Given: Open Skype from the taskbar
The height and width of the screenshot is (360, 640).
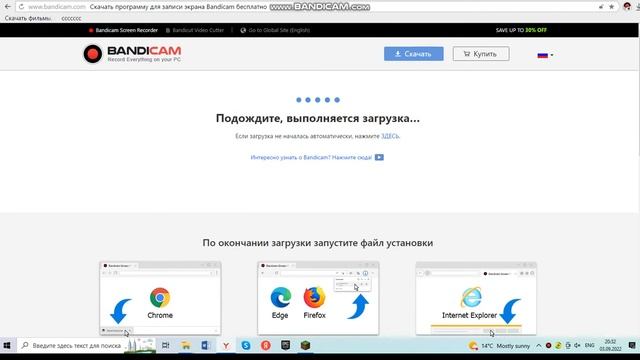Looking at the screenshot, I should 246,346.
